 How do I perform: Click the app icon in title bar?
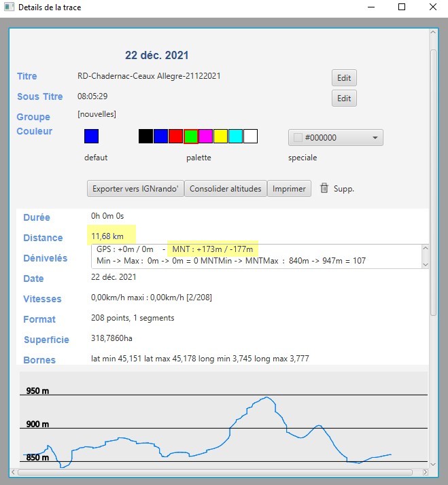[9, 7]
